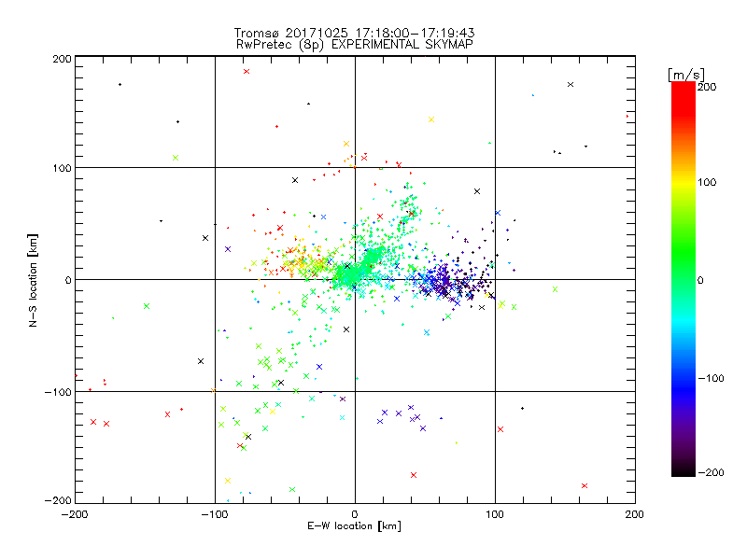Click the 'N-S location [km]' axis label
Screen dimensions: 747x560
(x=33, y=281)
